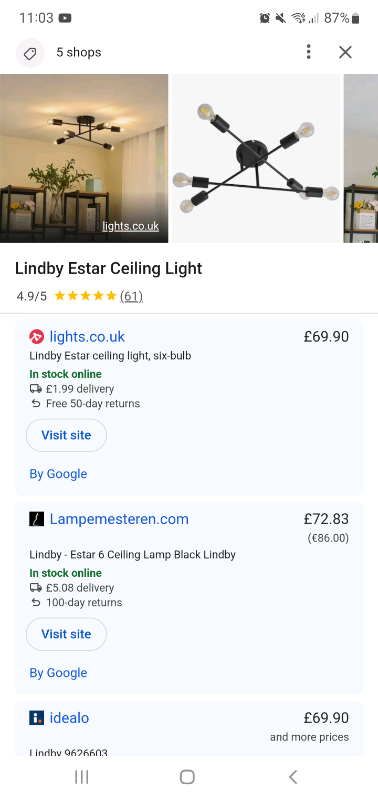Open the Lampemesteren.com shop link

119,519
